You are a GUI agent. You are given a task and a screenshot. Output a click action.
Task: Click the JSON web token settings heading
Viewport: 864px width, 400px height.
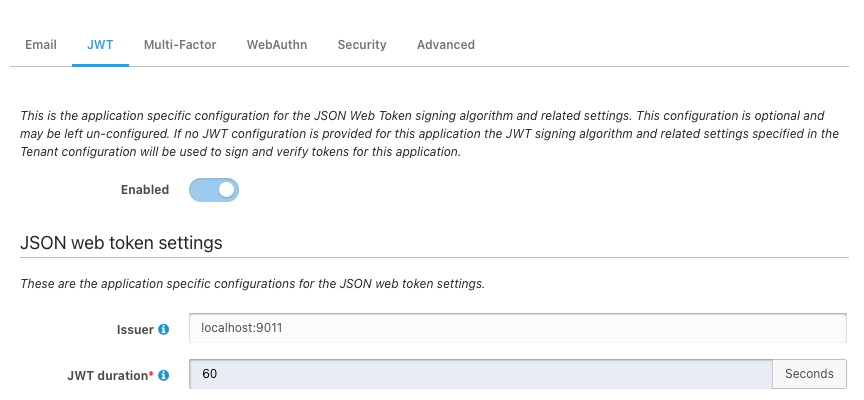click(x=121, y=243)
